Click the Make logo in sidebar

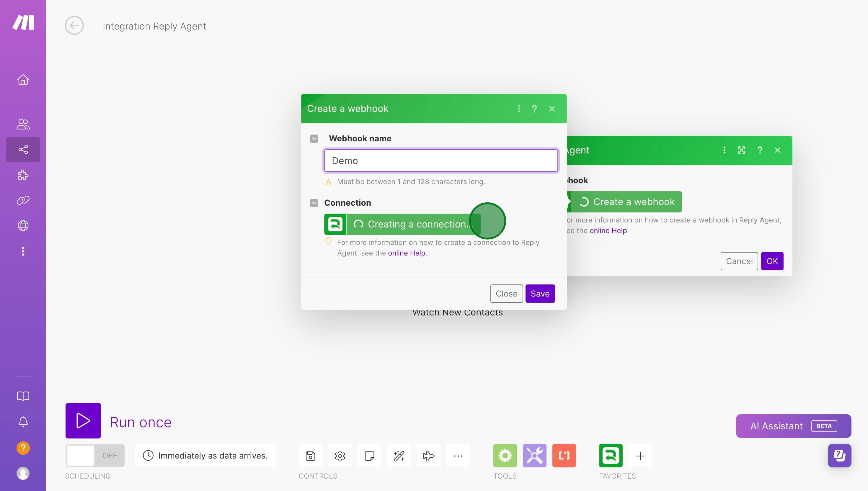tap(23, 22)
